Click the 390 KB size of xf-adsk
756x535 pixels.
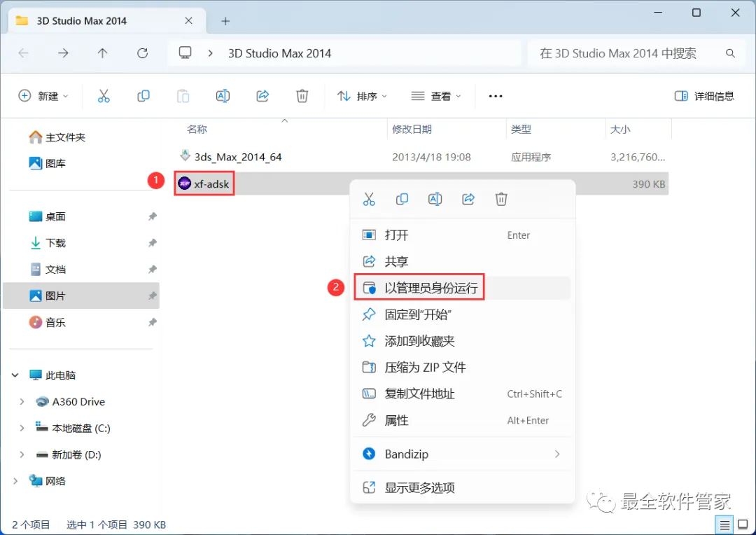tap(649, 183)
